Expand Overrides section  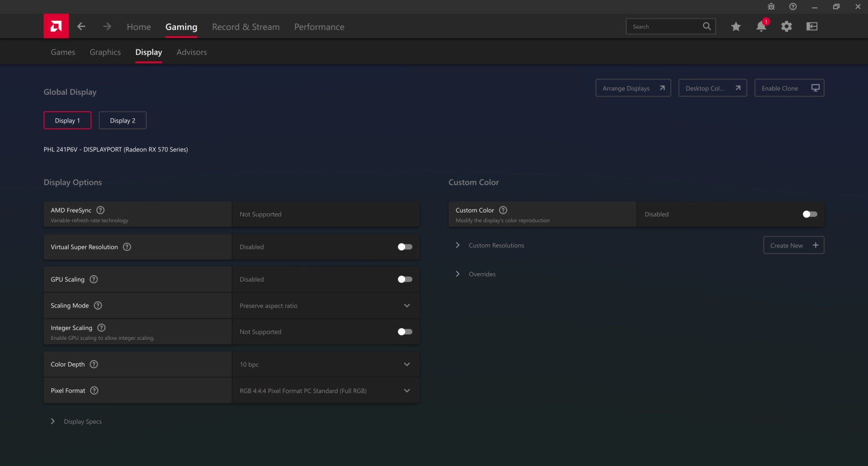coord(476,274)
